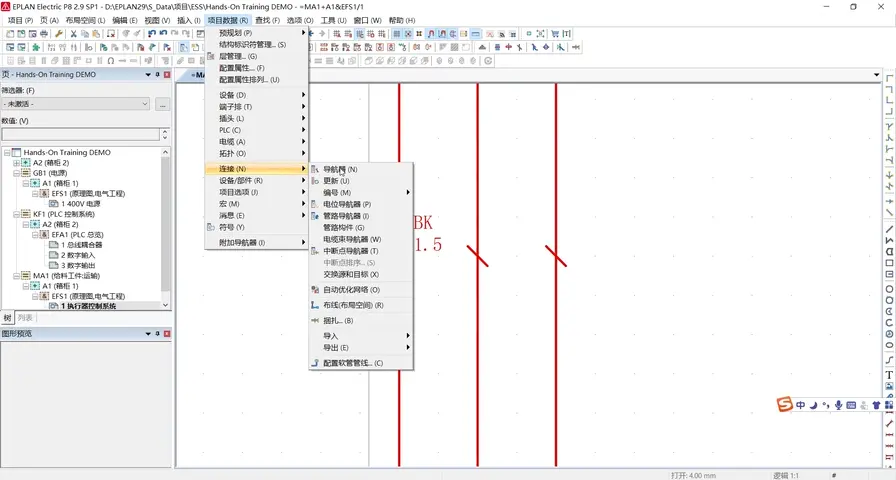
Task: Click the zoom-to-fit whole page icon
Action: click(x=541, y=34)
